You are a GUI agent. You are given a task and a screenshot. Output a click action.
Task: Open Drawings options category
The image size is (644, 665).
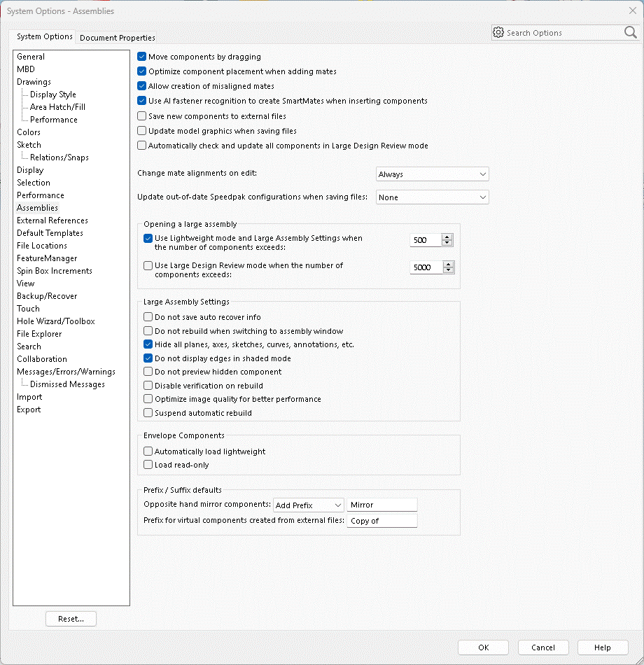click(x=34, y=82)
